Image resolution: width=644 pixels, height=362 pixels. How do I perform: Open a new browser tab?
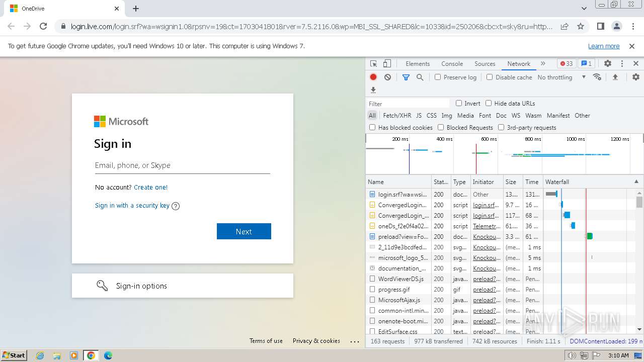[136, 9]
